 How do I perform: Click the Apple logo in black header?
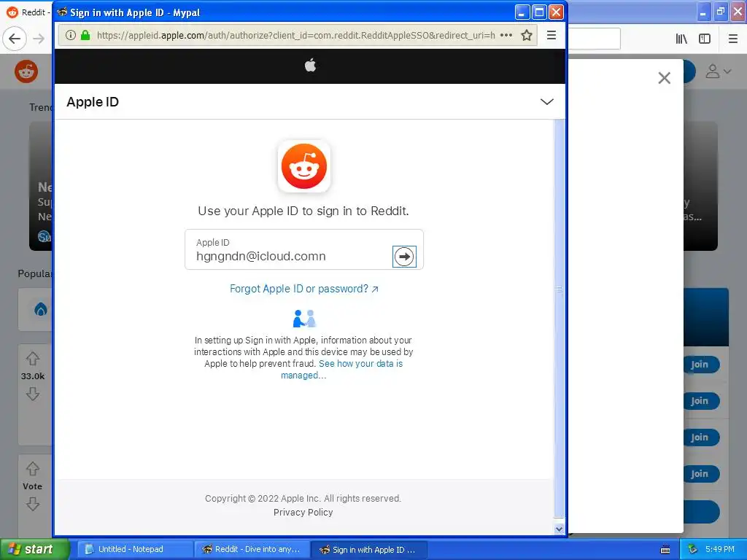[310, 65]
